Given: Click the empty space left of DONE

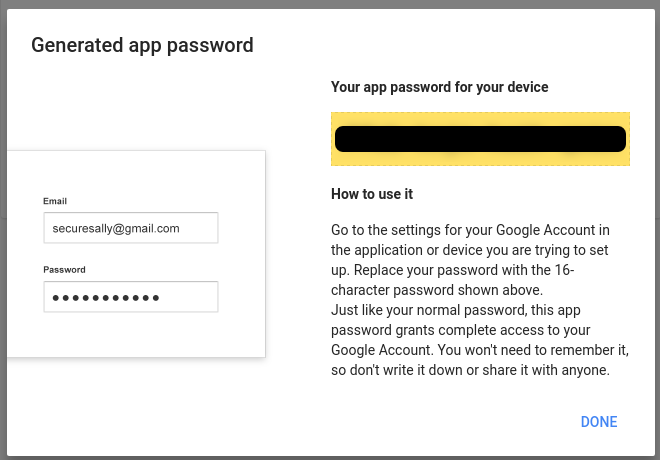Looking at the screenshot, I should [x=450, y=422].
